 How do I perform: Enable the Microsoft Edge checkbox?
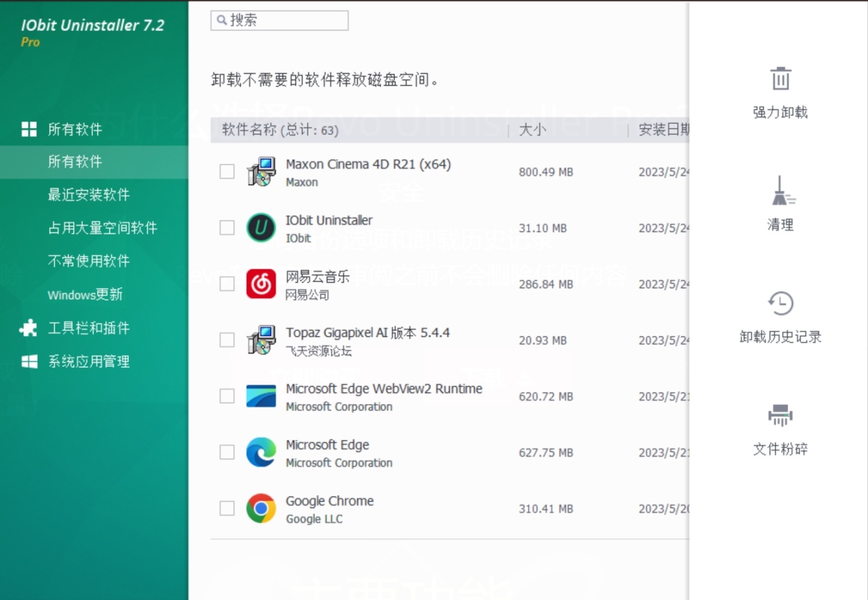[x=227, y=452]
